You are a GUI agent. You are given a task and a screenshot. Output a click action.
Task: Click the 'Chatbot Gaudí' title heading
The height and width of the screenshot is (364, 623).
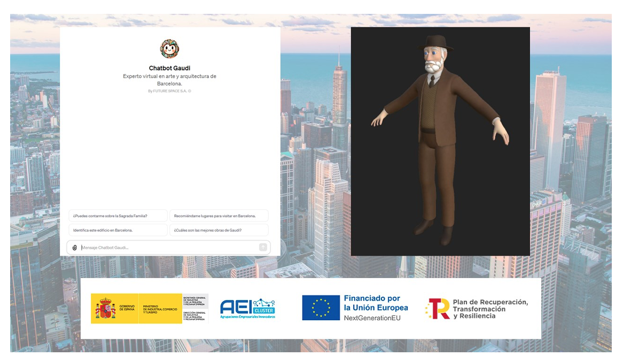[169, 68]
